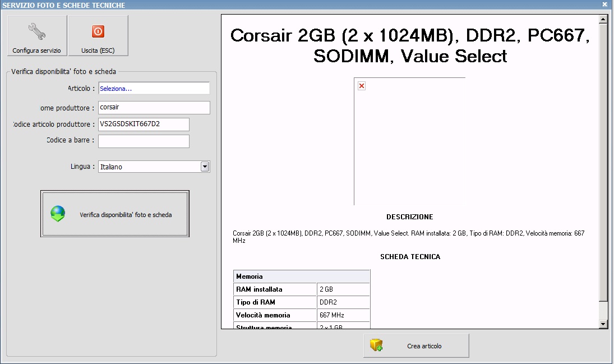The height and width of the screenshot is (364, 614).
Task: Focus the Articolo Seleziona field
Action: point(154,88)
